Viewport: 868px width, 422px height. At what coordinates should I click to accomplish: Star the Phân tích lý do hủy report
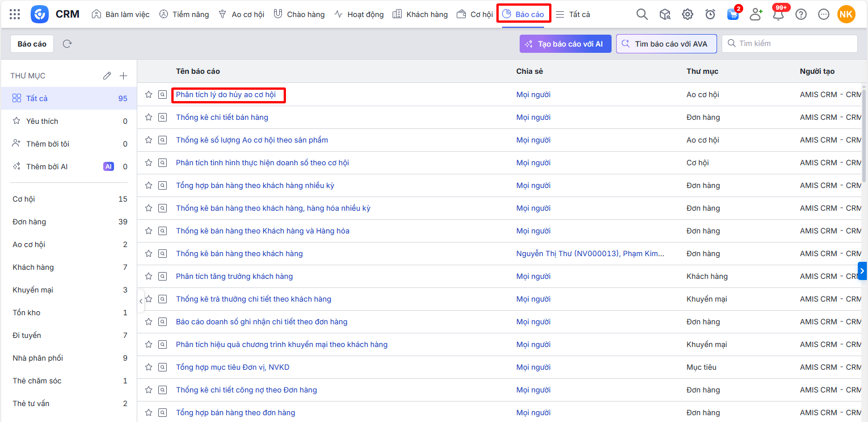[149, 95]
